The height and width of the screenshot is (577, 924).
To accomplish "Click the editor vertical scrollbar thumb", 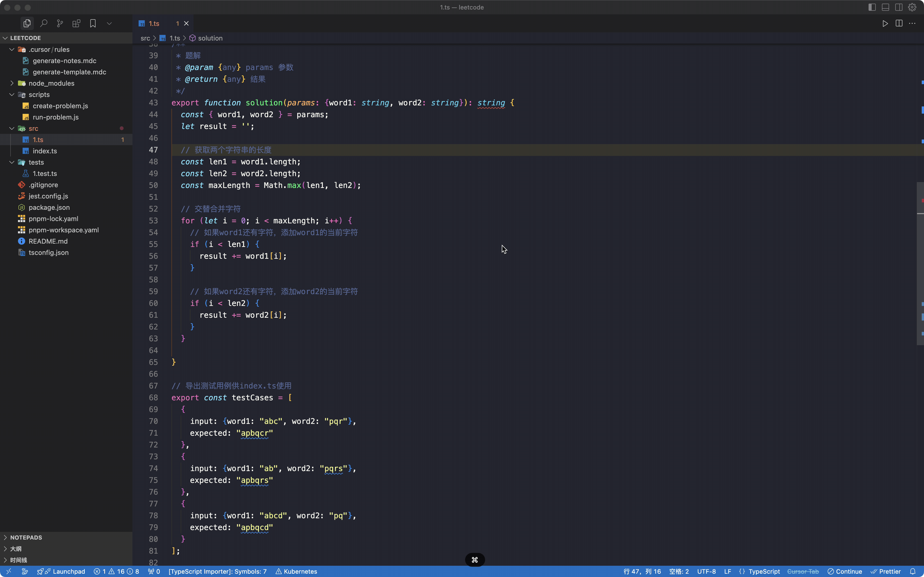I will click(920, 263).
